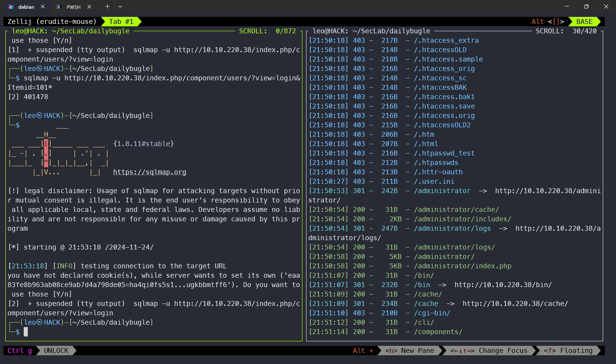Click the /.htpasswd_test result line
616x364 pixels.
(x=392, y=153)
